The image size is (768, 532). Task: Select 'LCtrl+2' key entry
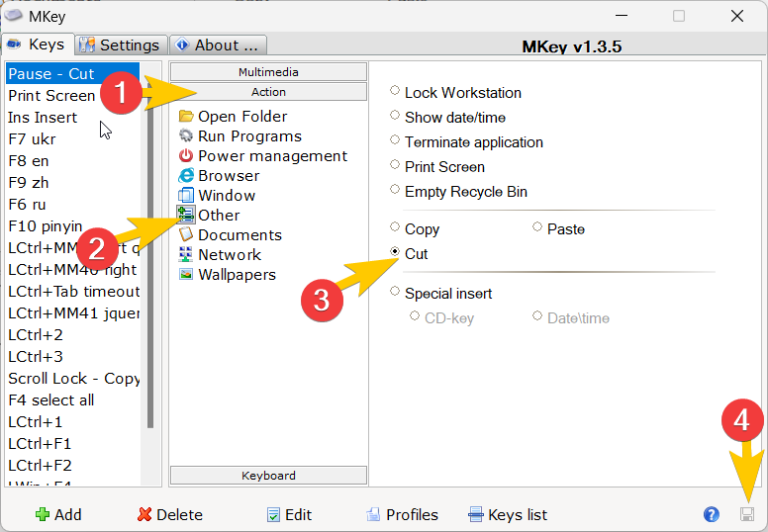click(72, 335)
